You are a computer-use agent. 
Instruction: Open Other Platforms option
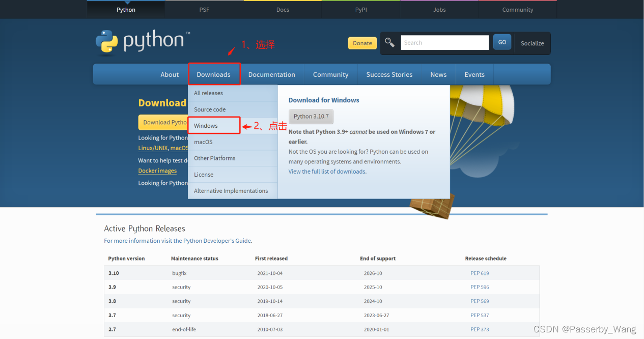(x=214, y=158)
